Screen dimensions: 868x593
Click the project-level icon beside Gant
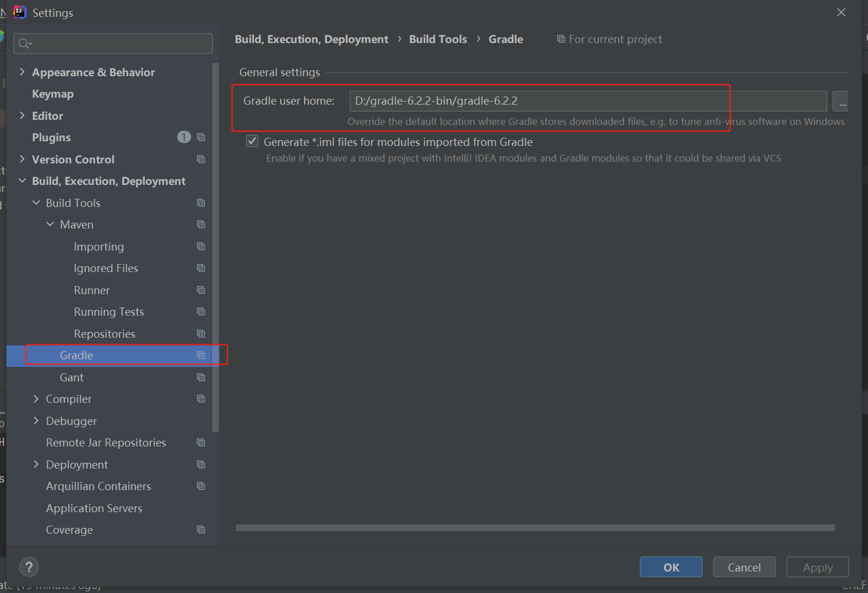coord(201,377)
